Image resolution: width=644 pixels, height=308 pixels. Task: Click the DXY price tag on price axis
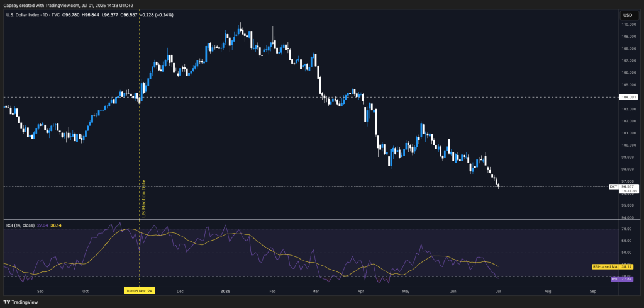pos(613,186)
